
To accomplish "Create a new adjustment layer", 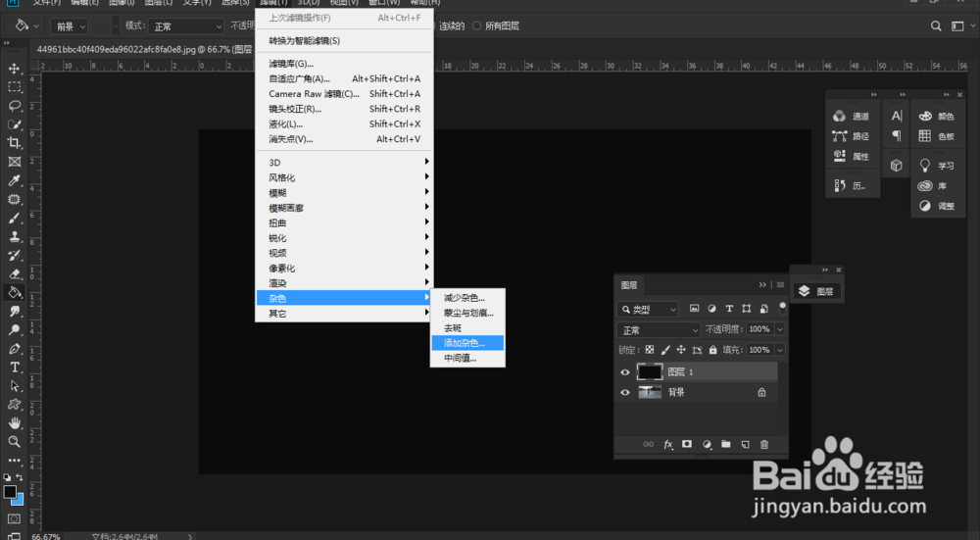I will 707,444.
